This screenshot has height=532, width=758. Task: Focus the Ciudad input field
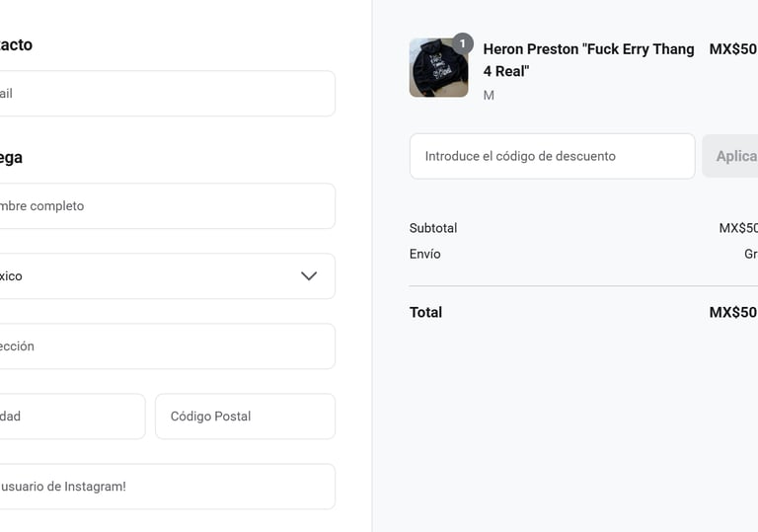click(69, 417)
